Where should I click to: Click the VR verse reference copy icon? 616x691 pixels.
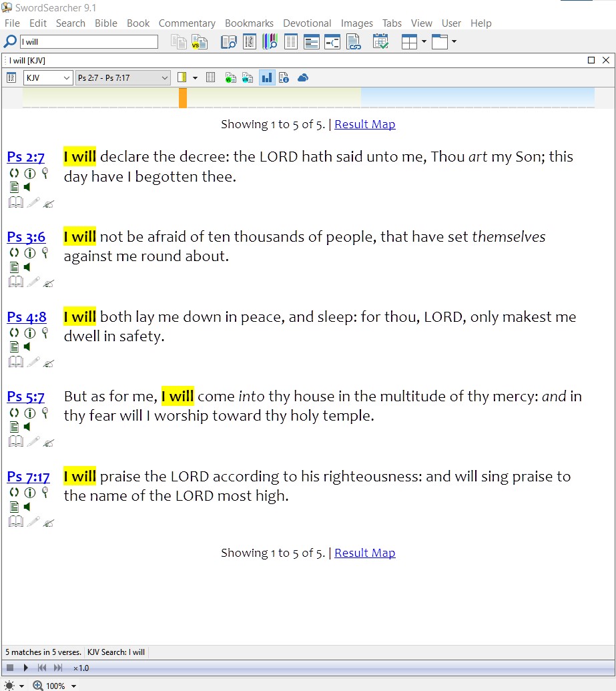(x=248, y=78)
